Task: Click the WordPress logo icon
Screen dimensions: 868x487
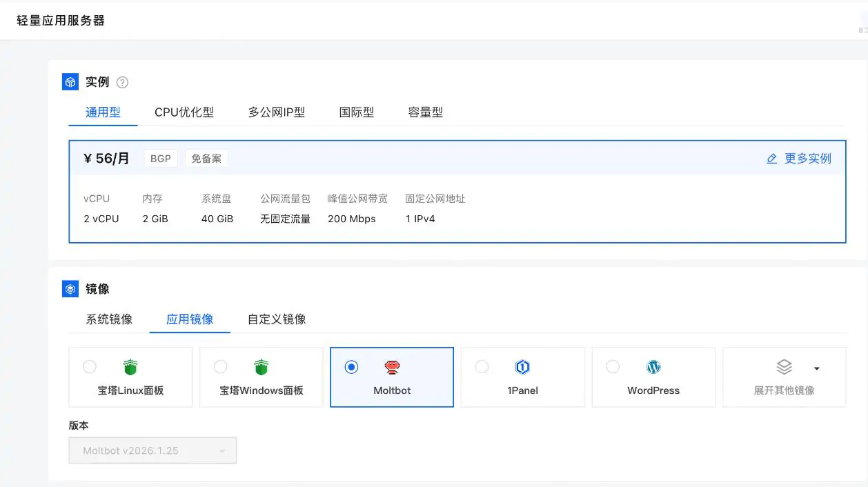Action: 653,366
